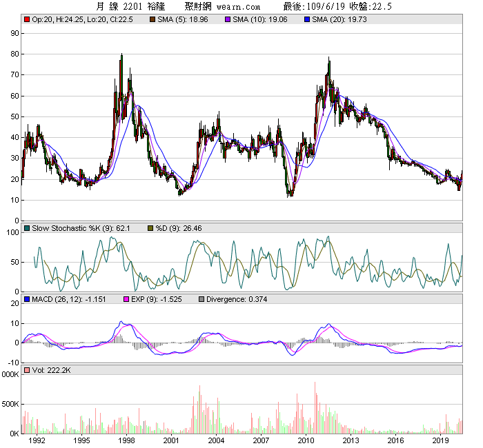483x448 pixels.
Task: Click the stochastic 100 axis label
Action: pyautogui.click(x=13, y=232)
